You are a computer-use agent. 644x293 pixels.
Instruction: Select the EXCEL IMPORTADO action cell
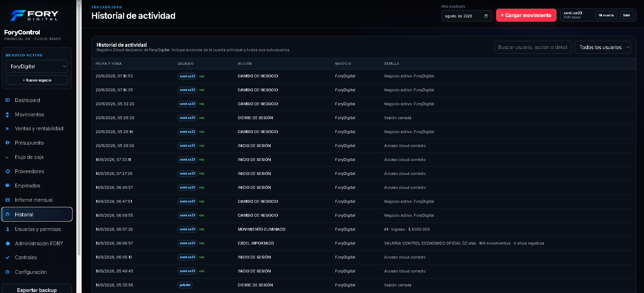[x=256, y=243]
